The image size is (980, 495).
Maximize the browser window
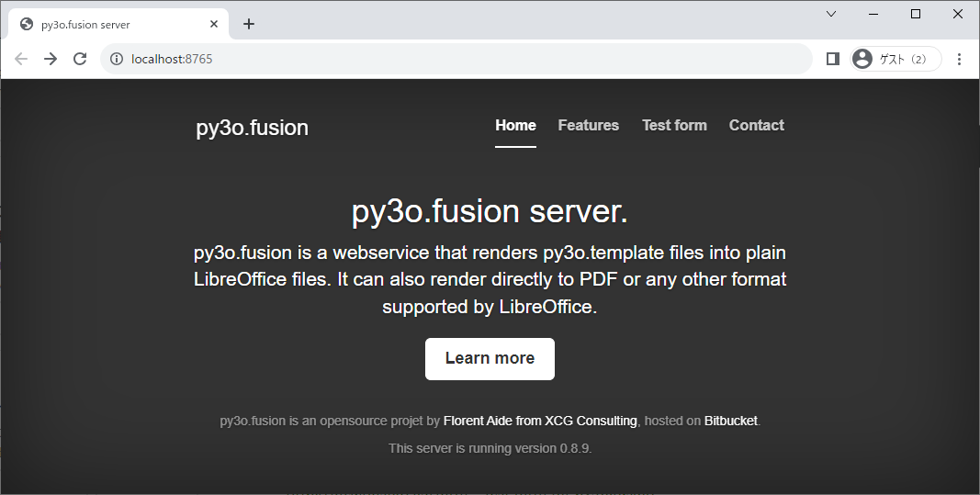tap(916, 14)
